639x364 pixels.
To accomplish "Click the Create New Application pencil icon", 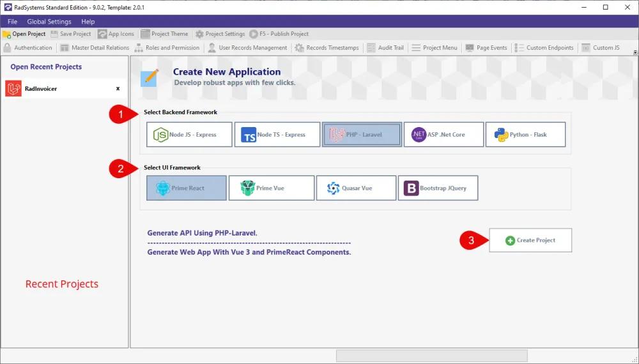I will point(149,78).
